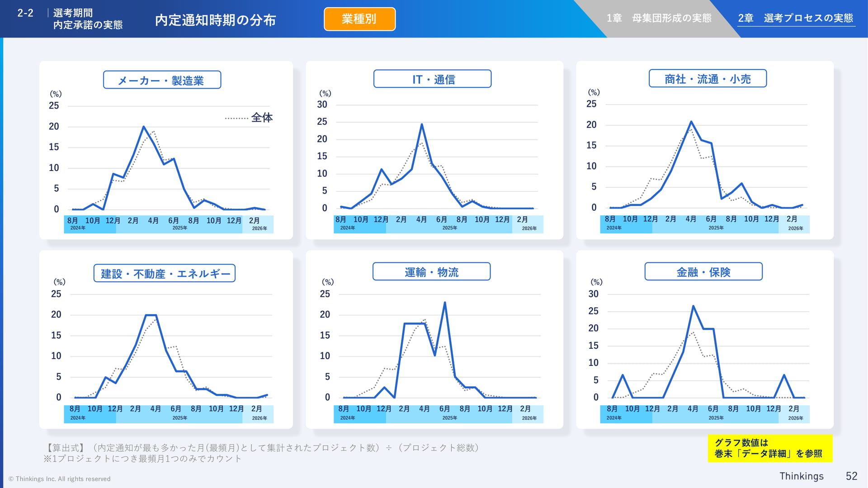
Task: Select the 2章 選考プロセスの実態 tab
Action: tap(796, 18)
